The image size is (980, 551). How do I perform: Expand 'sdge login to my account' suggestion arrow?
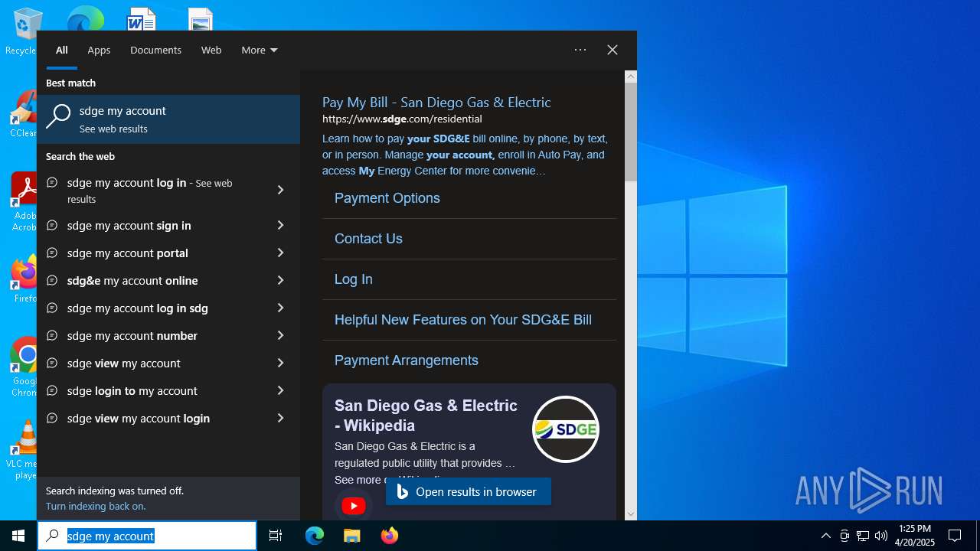click(280, 390)
